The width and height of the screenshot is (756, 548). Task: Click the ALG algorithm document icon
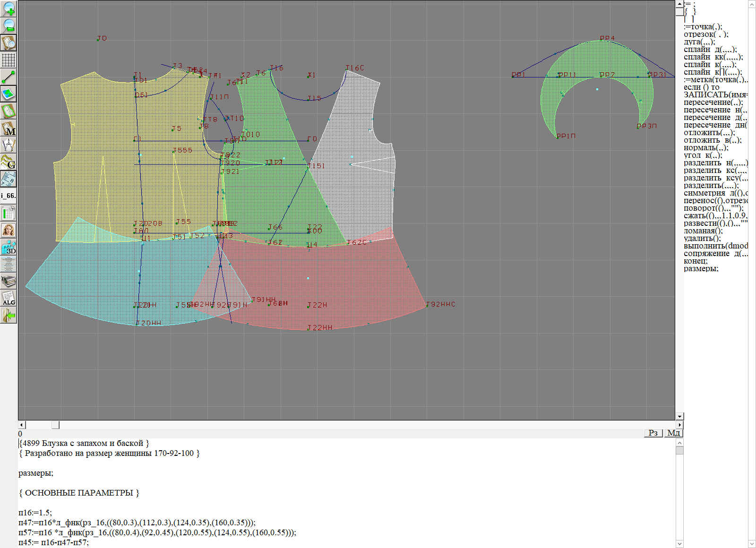[9, 299]
